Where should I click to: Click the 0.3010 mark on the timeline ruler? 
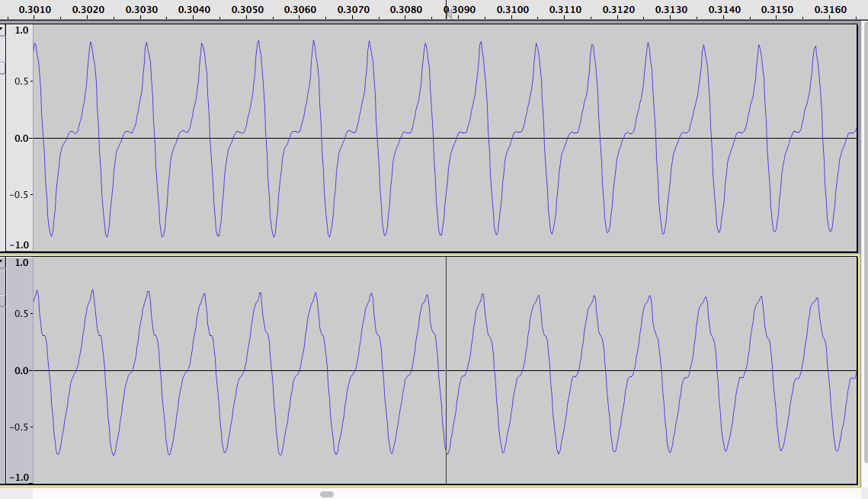(35, 9)
